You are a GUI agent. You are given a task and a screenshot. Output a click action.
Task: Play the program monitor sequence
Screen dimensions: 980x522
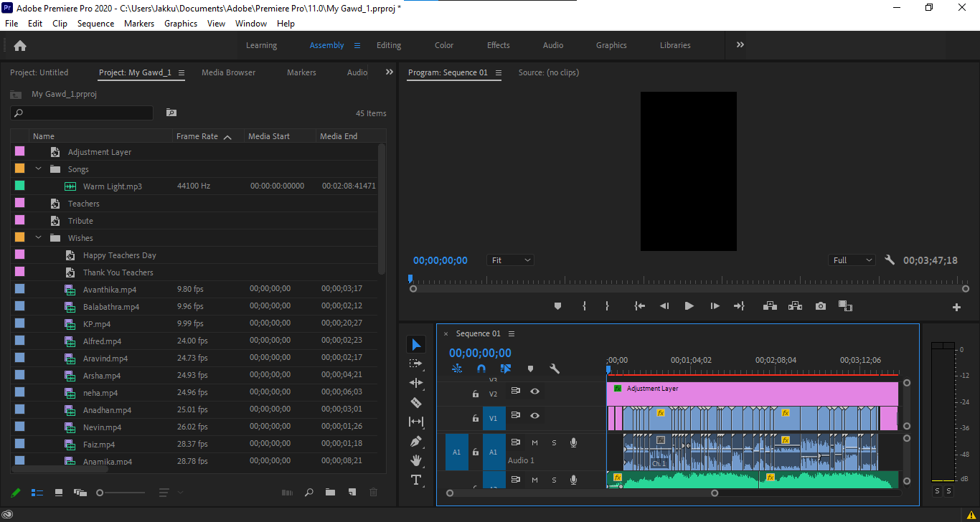click(x=689, y=306)
